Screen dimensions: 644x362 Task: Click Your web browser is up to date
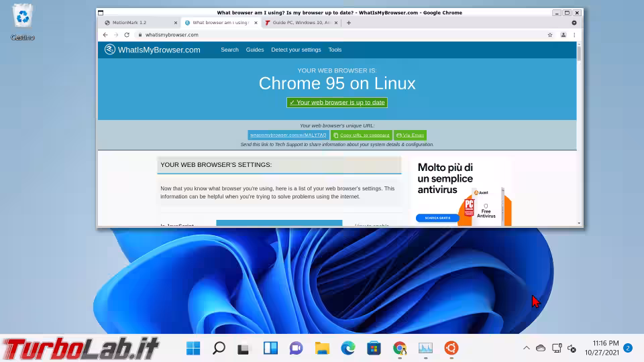[337, 102]
